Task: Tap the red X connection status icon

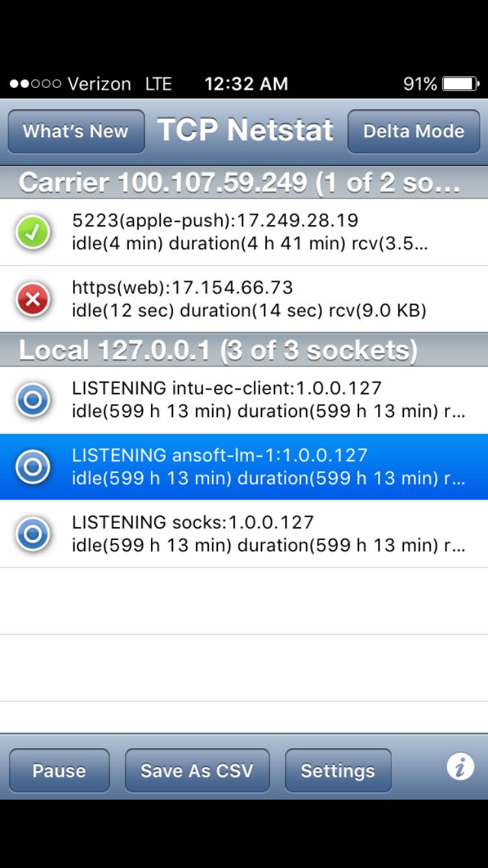Action: tap(33, 299)
